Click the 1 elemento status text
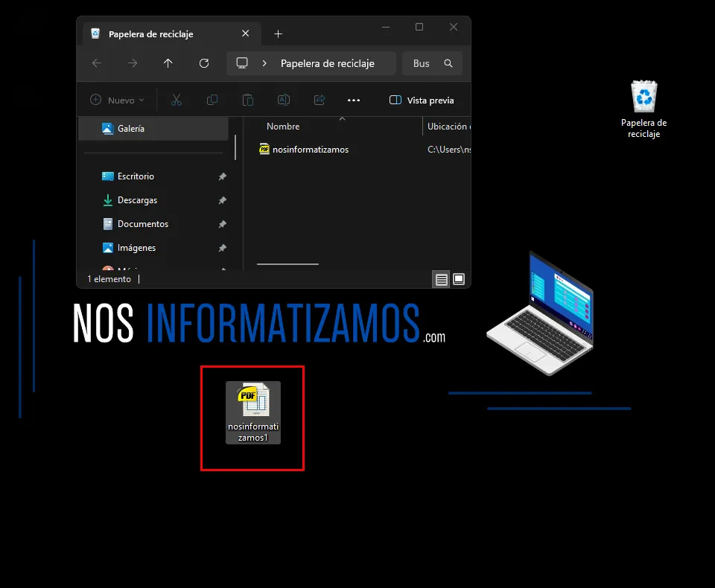This screenshot has height=588, width=715. [109, 279]
